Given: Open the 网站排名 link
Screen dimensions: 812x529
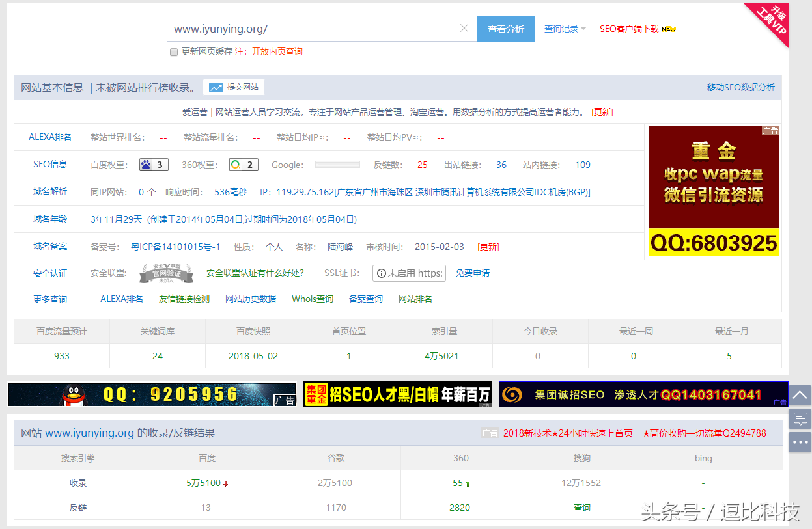Looking at the screenshot, I should click(415, 299).
